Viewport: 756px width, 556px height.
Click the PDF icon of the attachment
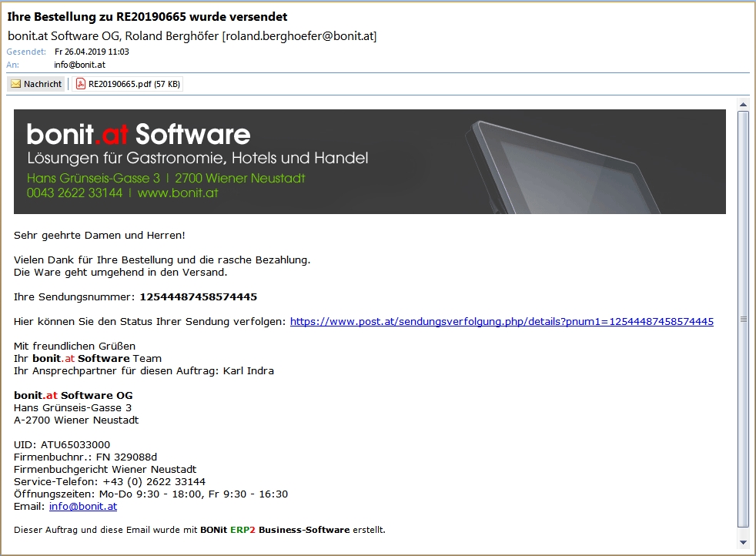[81, 84]
